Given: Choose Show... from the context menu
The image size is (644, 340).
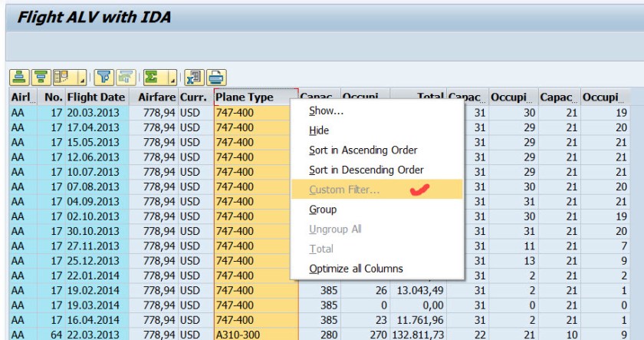Looking at the screenshot, I should (x=377, y=111).
